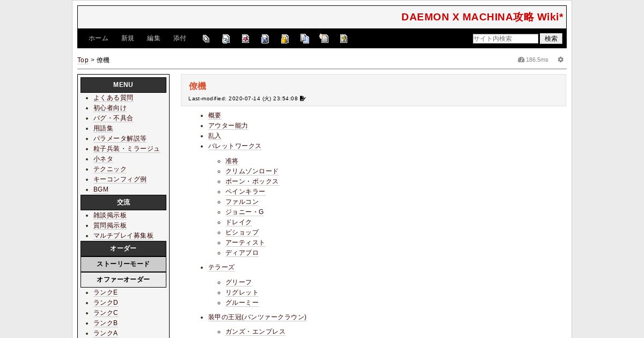The image size is (644, 338).
Task: Open the 用語集 sidebar link
Action: coord(103,129)
